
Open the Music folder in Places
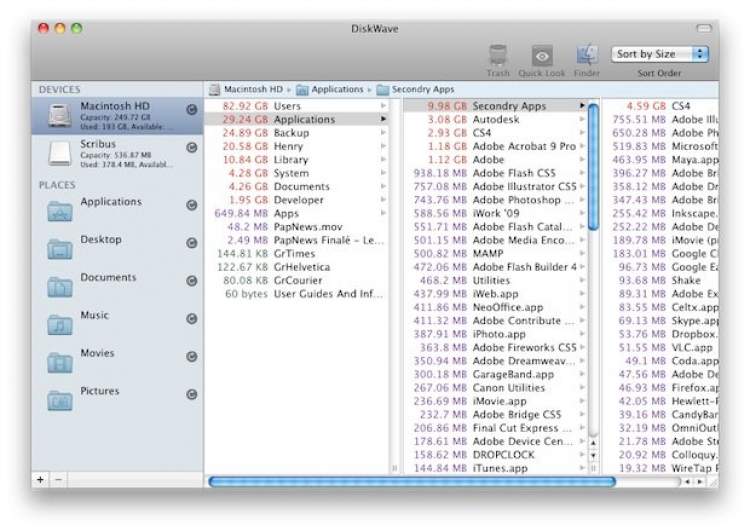coord(95,316)
